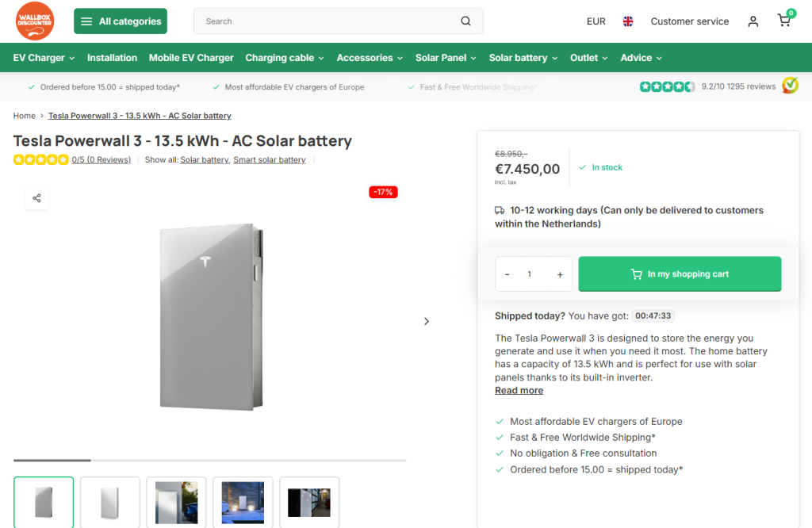Click the magnifying glass search icon
812x528 pixels.
click(465, 21)
